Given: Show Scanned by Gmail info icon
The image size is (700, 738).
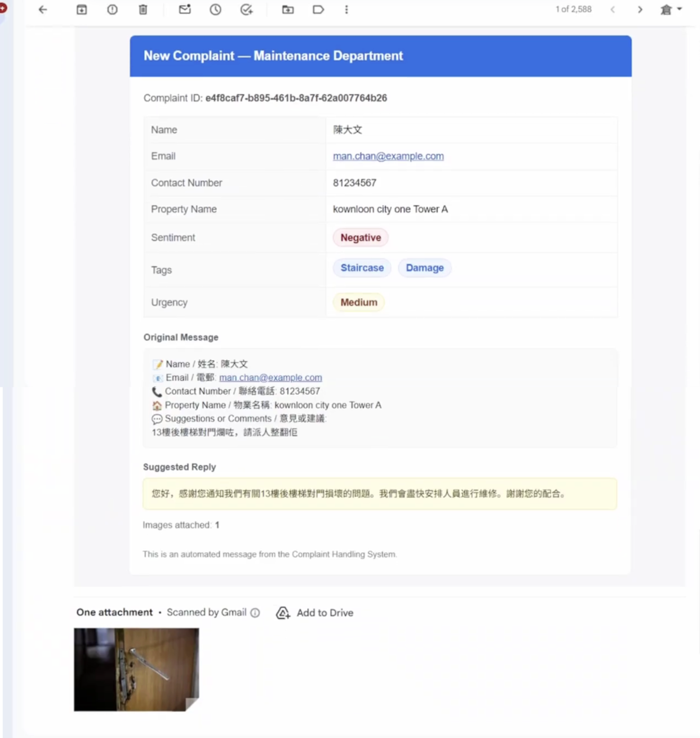Looking at the screenshot, I should [x=255, y=613].
